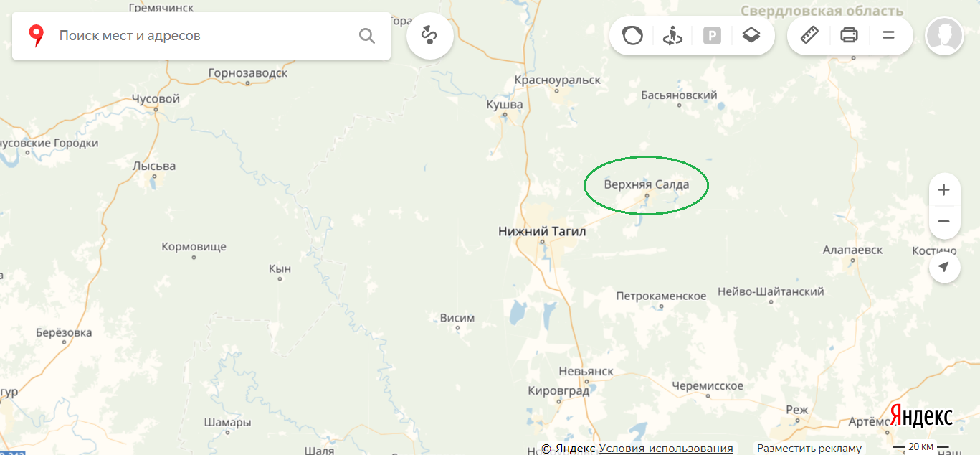Click the Разместить рекламу link

pyautogui.click(x=809, y=449)
